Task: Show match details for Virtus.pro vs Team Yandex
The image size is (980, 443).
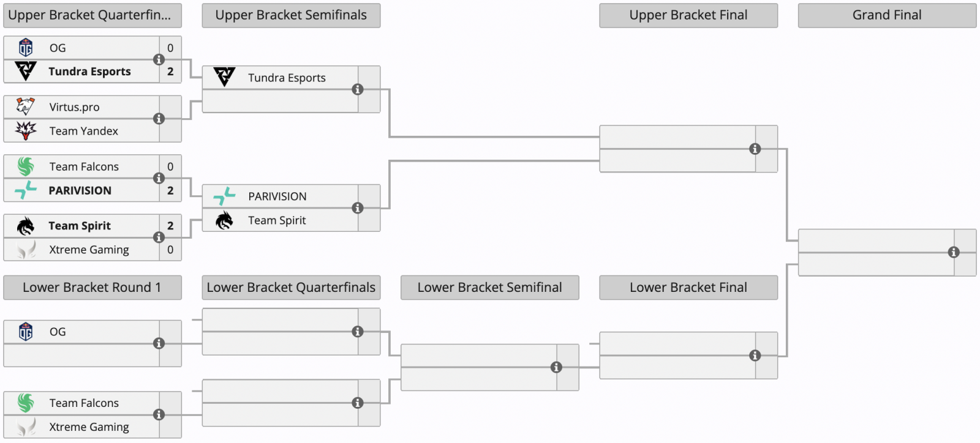Action: click(159, 119)
